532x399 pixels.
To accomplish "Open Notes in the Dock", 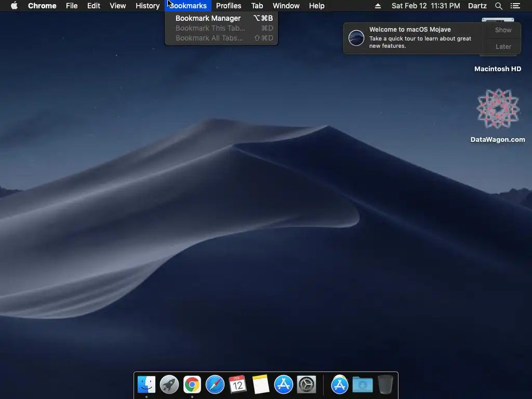I will 261,385.
